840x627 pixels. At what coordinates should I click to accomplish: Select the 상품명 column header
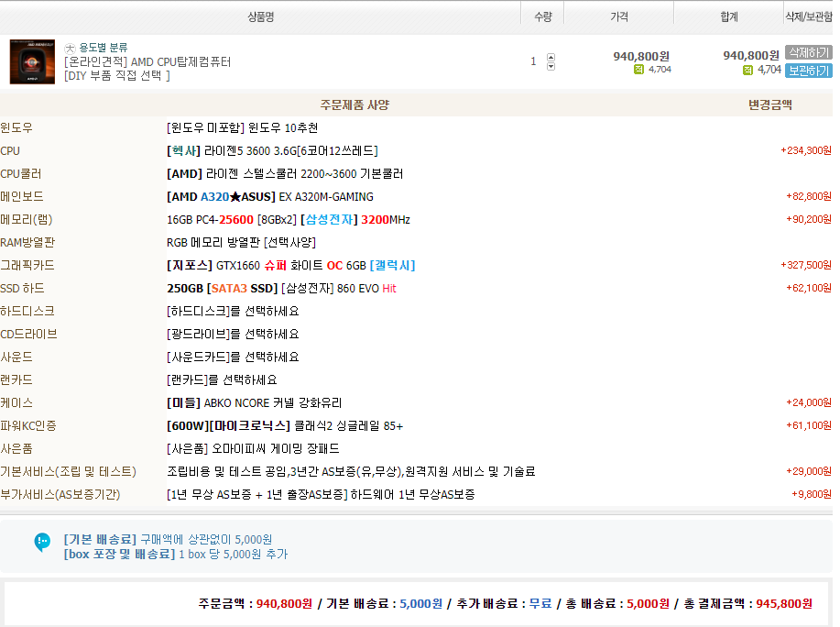(x=260, y=16)
